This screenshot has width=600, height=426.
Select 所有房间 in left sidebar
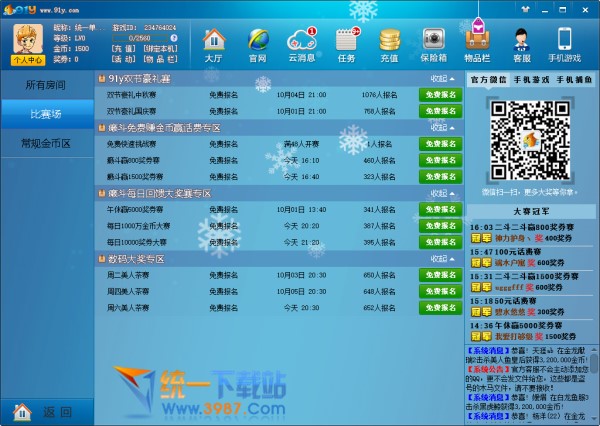pos(48,85)
